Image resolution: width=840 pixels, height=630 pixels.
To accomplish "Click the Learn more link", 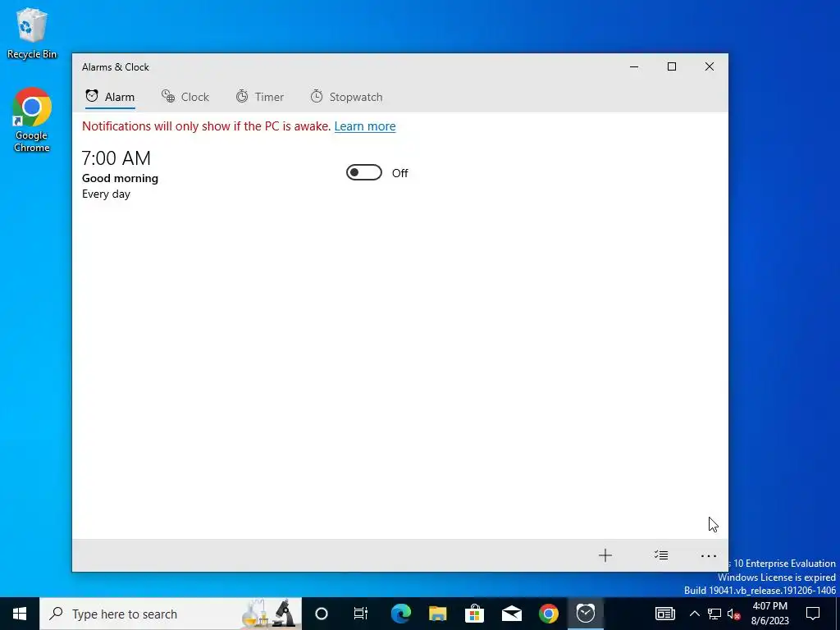I will 365,126.
